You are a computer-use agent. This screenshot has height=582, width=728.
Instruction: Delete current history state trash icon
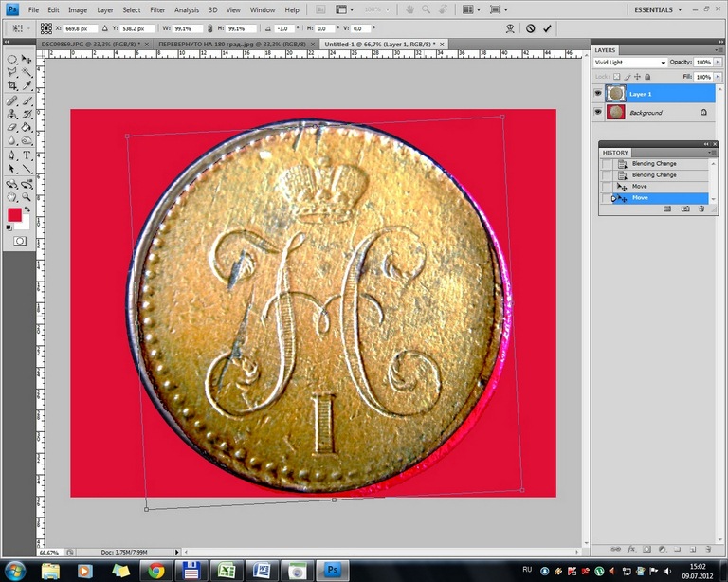point(701,209)
